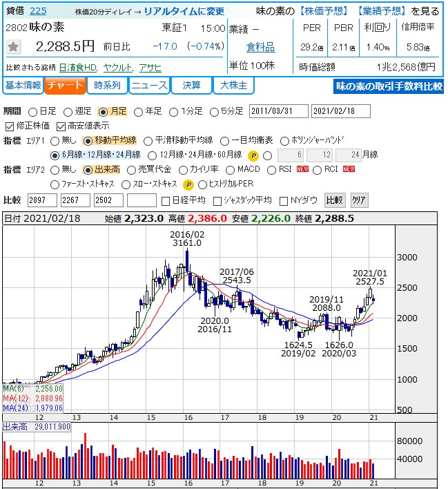Select 5分足 period radio button
448x489 pixels.
coord(214,112)
